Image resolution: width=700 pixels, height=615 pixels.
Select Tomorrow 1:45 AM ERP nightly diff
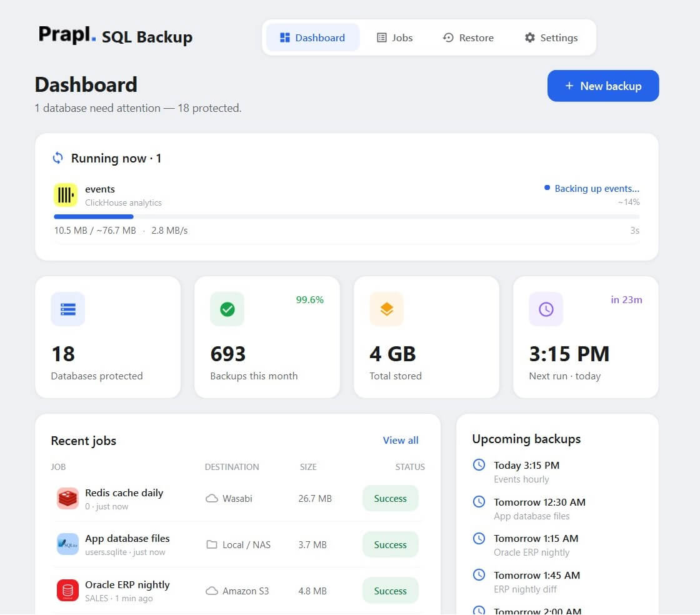pos(557,582)
